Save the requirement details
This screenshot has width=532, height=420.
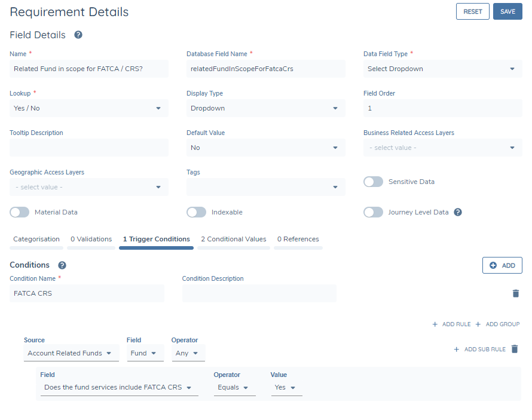(507, 11)
